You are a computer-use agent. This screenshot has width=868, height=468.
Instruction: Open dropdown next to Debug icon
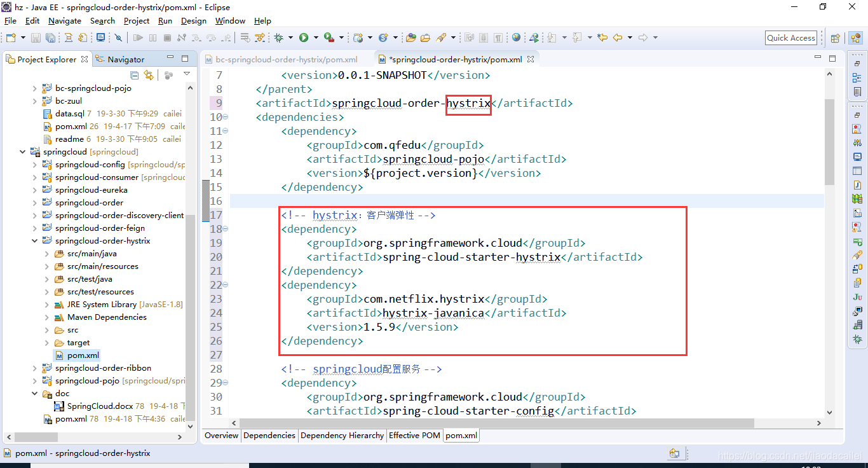pyautogui.click(x=290, y=38)
